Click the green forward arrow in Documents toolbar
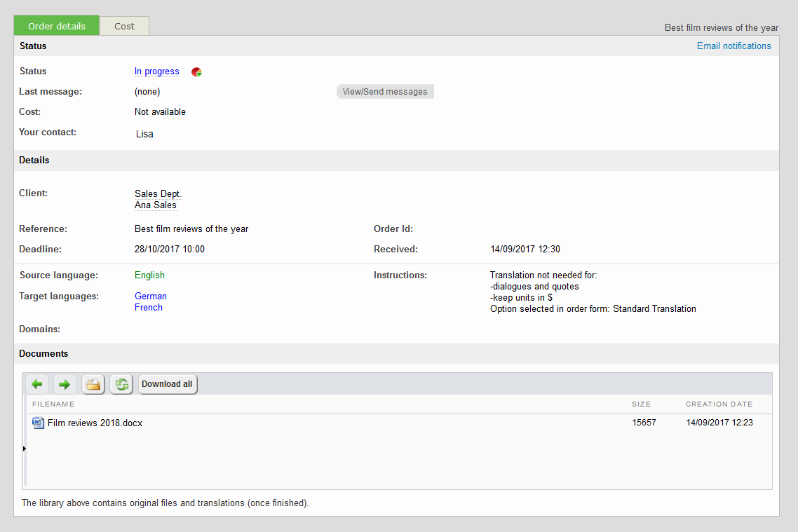 point(65,384)
